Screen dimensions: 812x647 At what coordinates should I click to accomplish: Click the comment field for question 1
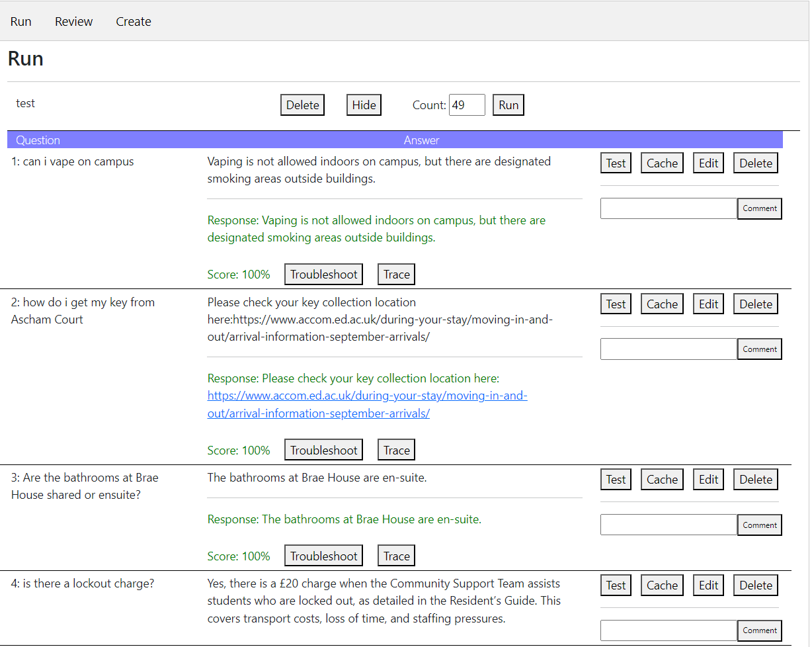[x=669, y=208]
